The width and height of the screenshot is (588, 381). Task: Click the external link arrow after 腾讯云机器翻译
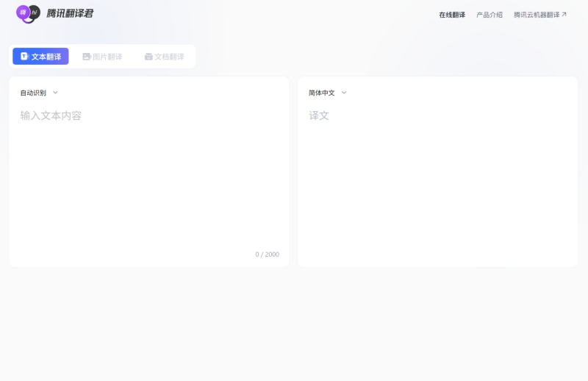point(564,15)
